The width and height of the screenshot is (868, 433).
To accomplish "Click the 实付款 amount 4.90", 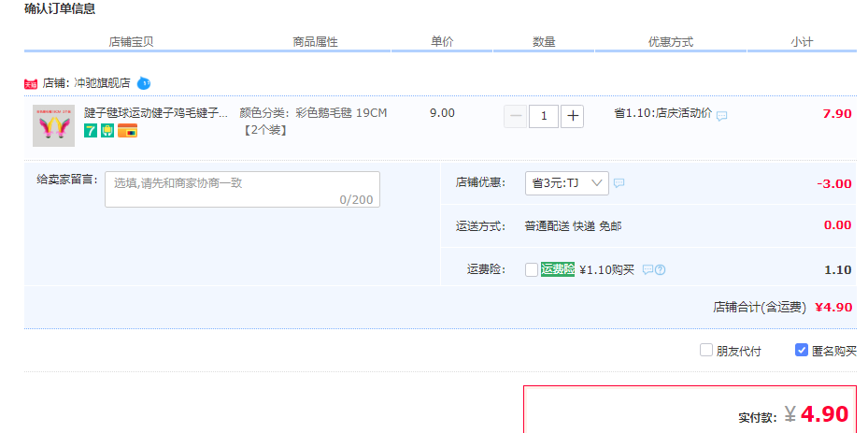I will (x=824, y=413).
